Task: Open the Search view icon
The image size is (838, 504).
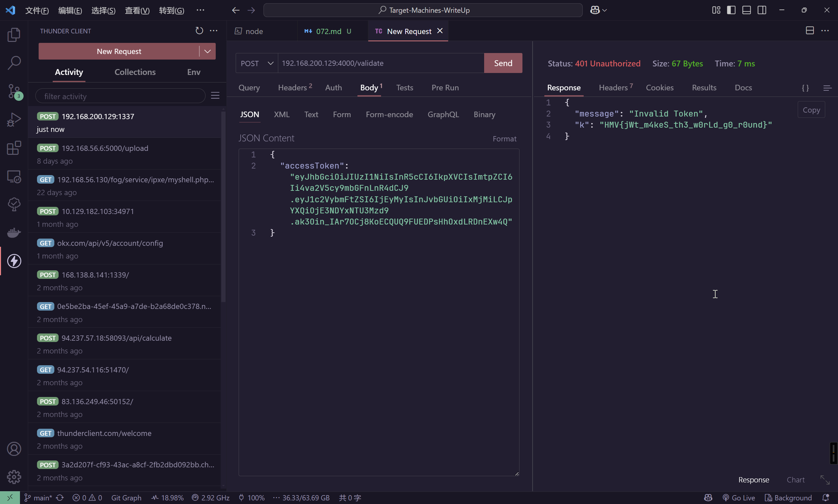Action: pos(14,63)
